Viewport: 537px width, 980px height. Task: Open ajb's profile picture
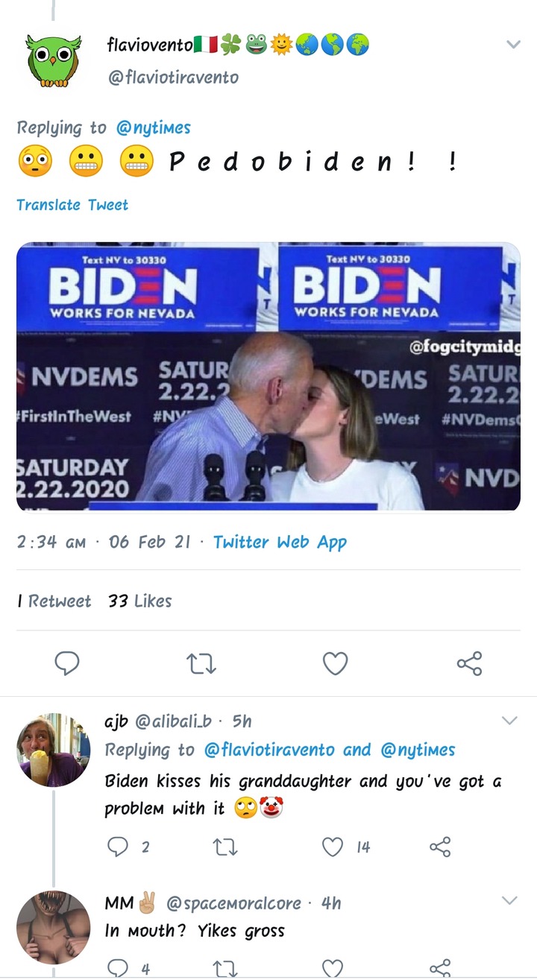(x=53, y=750)
